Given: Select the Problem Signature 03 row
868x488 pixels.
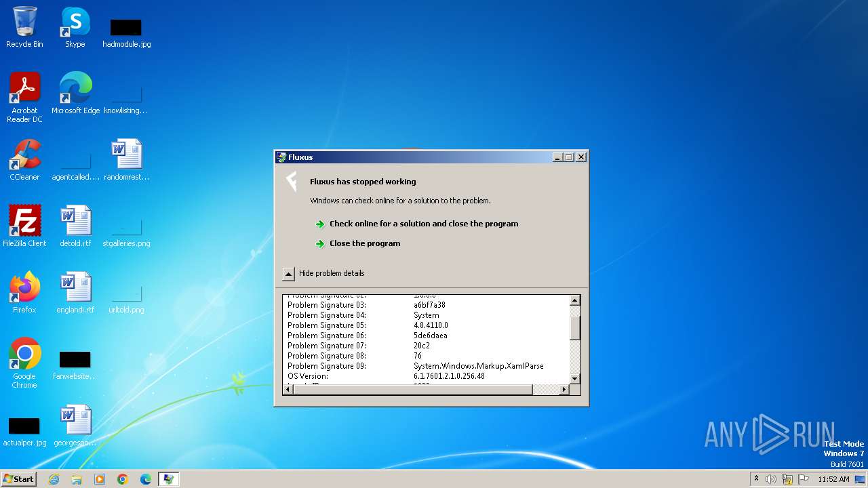Looking at the screenshot, I should pos(366,305).
